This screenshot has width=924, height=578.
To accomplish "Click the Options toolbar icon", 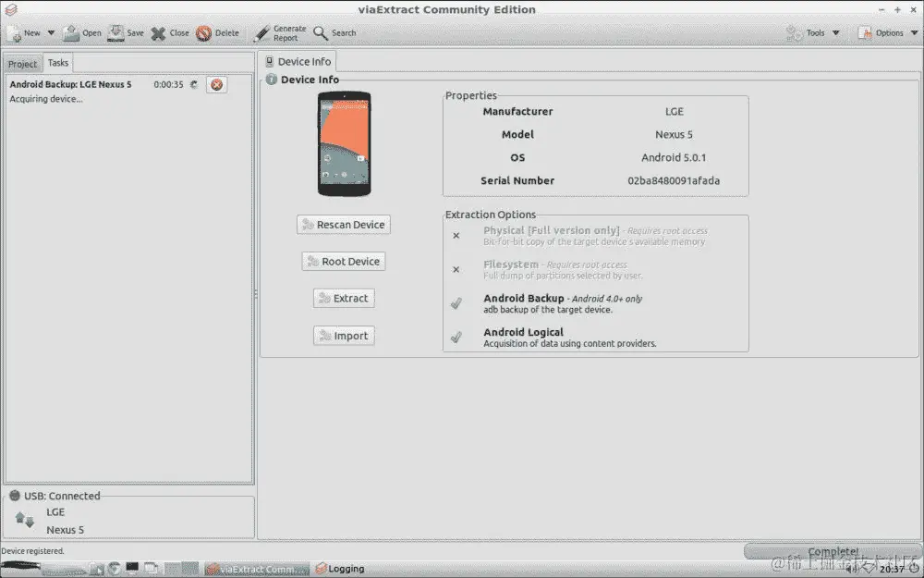I will 865,33.
